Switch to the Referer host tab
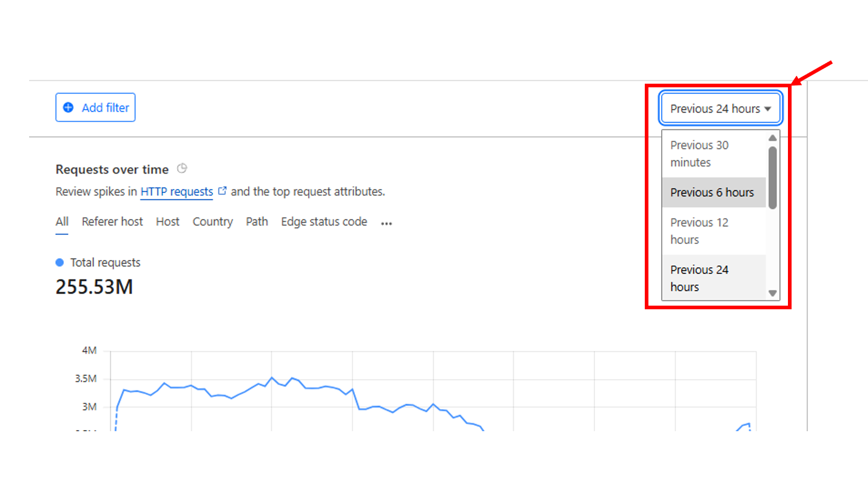 coord(112,222)
